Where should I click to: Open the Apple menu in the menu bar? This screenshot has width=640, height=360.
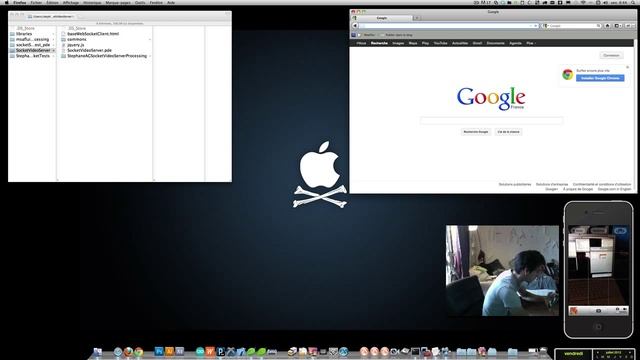pyautogui.click(x=7, y=2)
